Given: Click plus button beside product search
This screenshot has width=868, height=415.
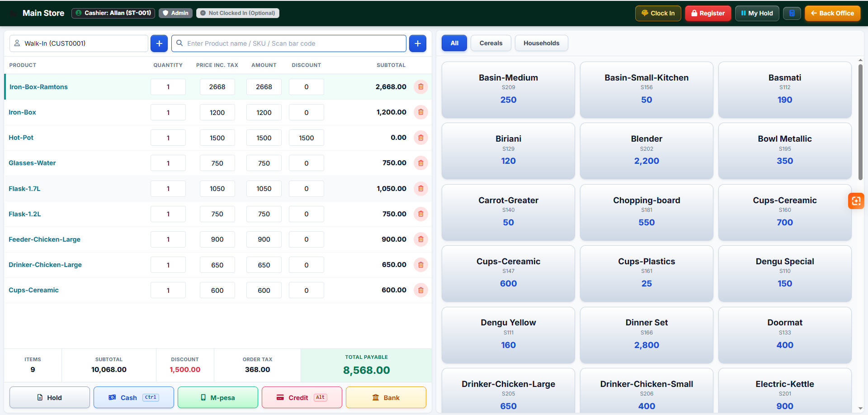Looking at the screenshot, I should click(x=418, y=43).
